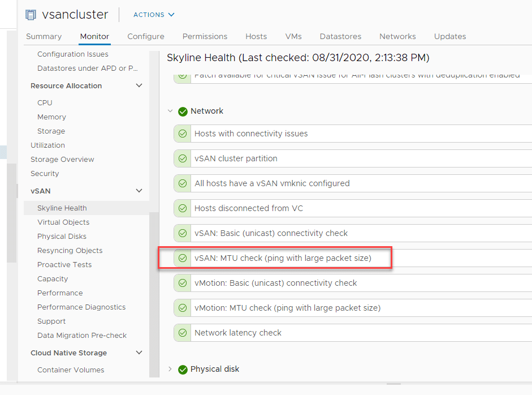The height and width of the screenshot is (395, 532).
Task: Open Virtual Objects in the sidebar
Action: (x=63, y=222)
